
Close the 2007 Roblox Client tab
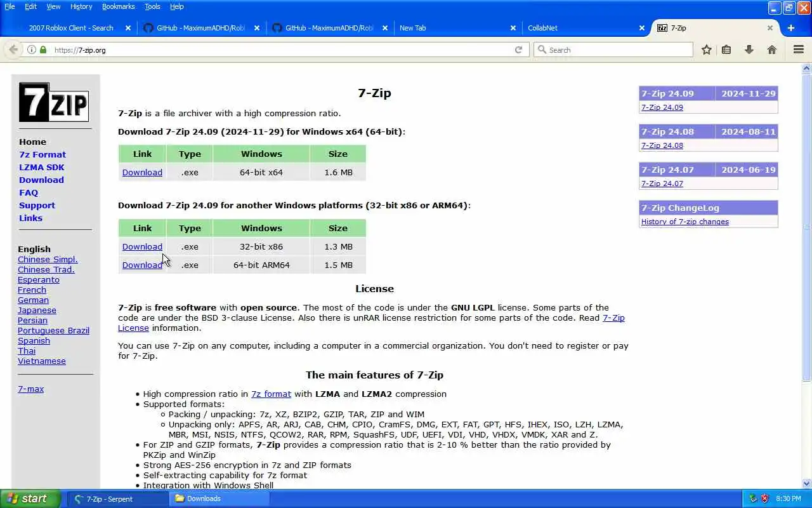point(128,28)
